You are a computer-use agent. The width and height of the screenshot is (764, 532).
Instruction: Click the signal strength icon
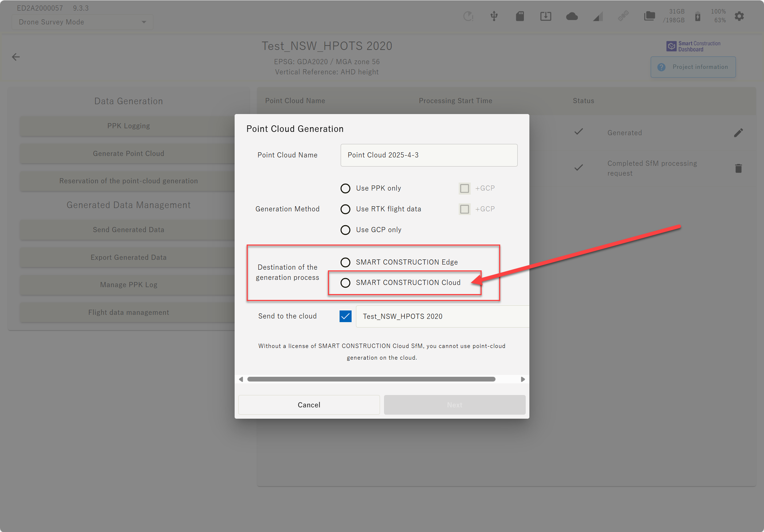598,16
